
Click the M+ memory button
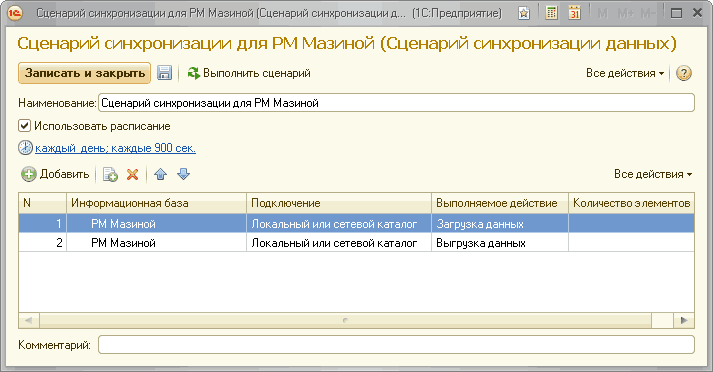626,14
